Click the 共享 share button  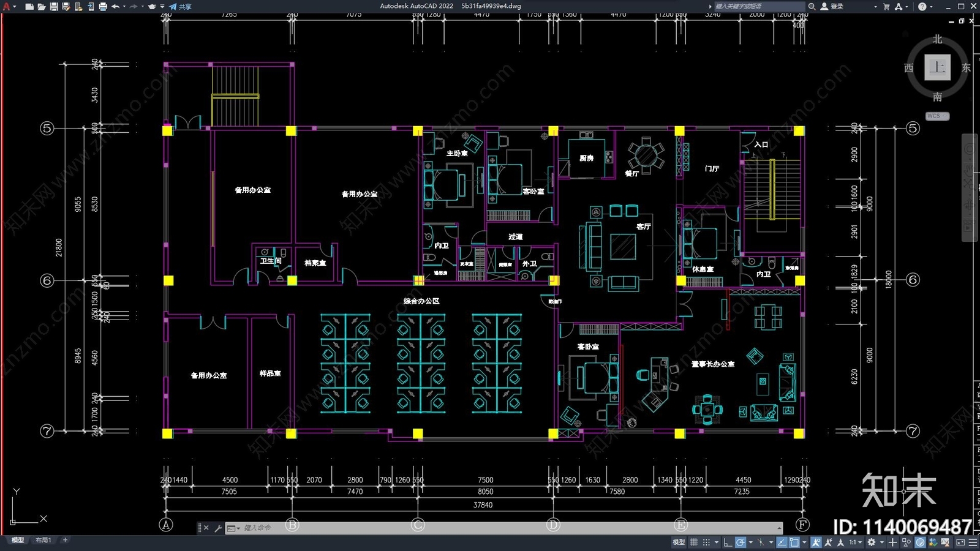(x=181, y=6)
